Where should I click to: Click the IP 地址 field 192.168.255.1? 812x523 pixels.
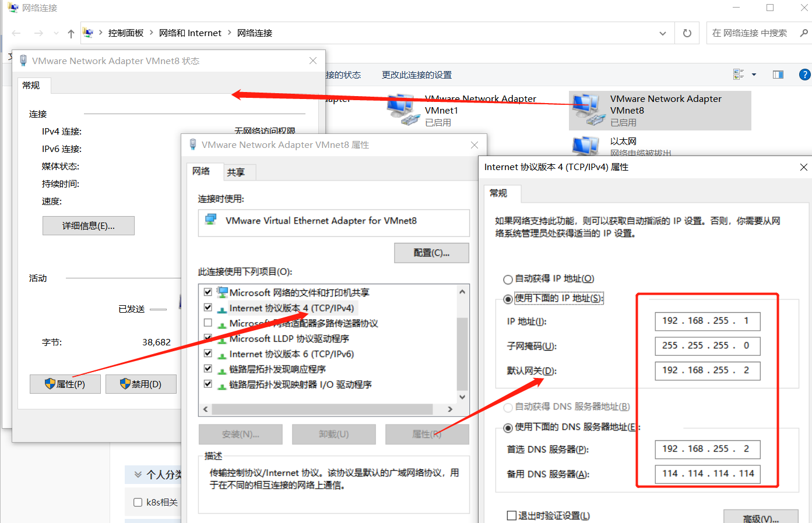point(708,321)
